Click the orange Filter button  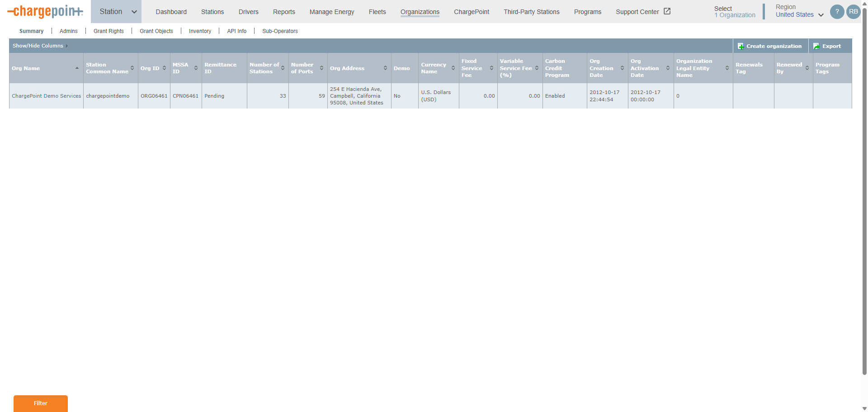(41, 403)
